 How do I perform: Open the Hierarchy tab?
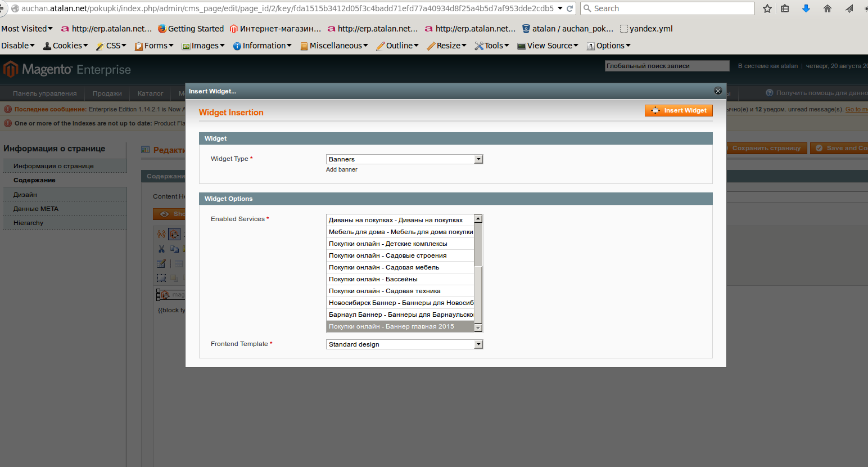pyautogui.click(x=65, y=223)
